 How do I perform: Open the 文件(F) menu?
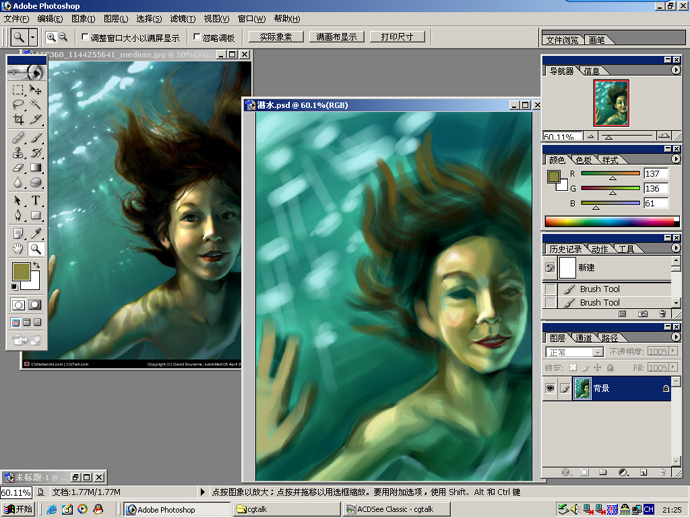coord(17,18)
